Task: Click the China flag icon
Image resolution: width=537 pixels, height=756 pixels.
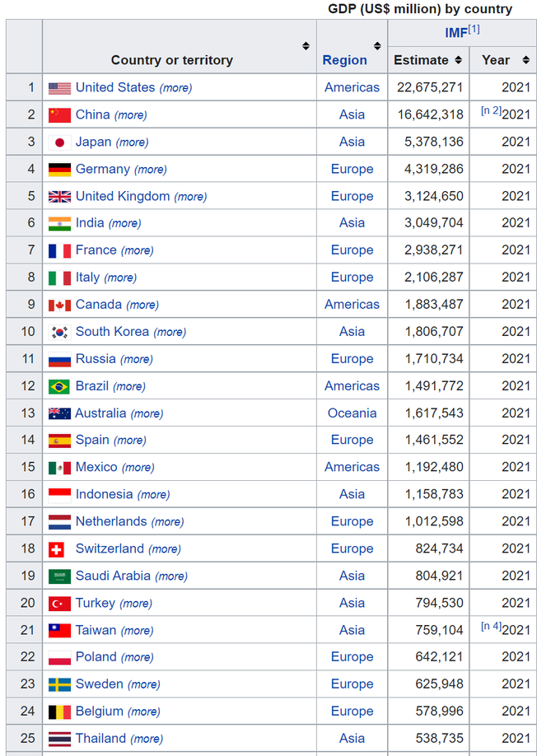Action: tap(60, 115)
